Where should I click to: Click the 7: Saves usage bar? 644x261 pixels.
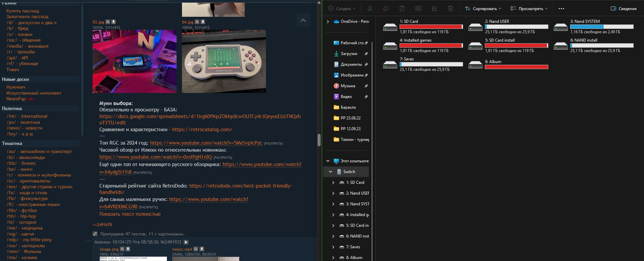pyautogui.click(x=431, y=64)
